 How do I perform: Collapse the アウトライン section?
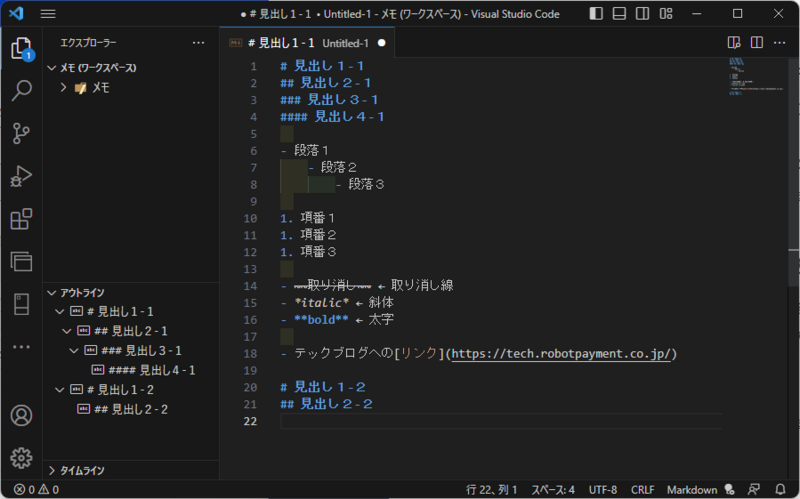(52, 293)
